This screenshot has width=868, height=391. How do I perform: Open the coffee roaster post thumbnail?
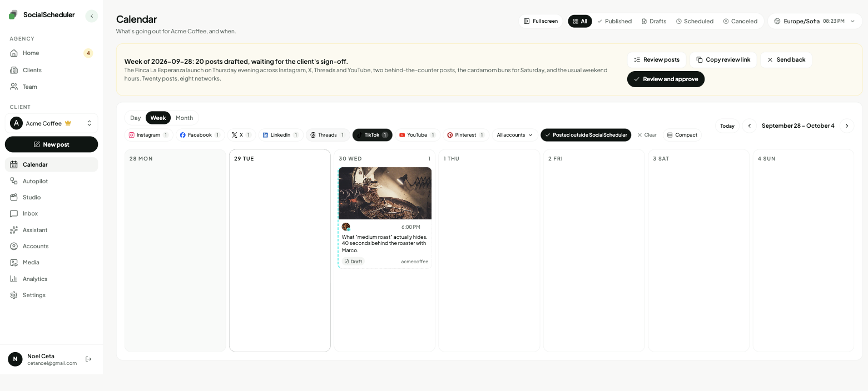tap(385, 193)
